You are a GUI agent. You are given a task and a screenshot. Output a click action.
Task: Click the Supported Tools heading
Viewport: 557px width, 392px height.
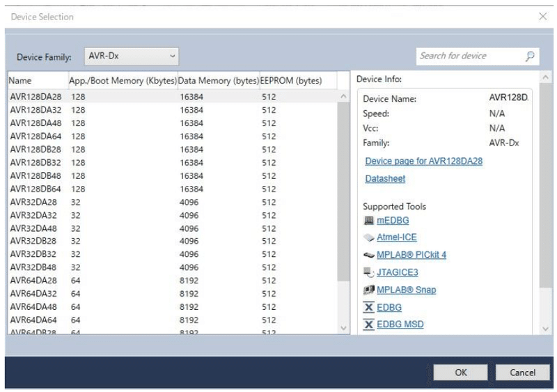point(394,207)
